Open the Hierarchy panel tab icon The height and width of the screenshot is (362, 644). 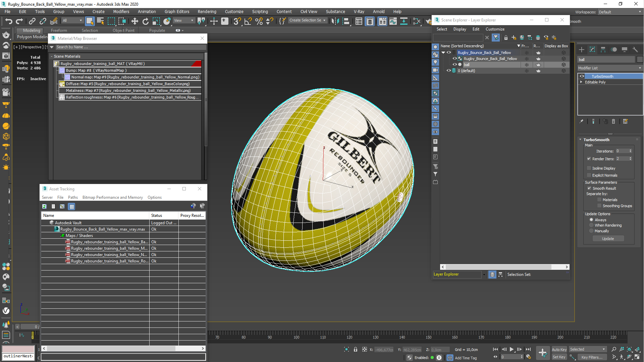603,50
